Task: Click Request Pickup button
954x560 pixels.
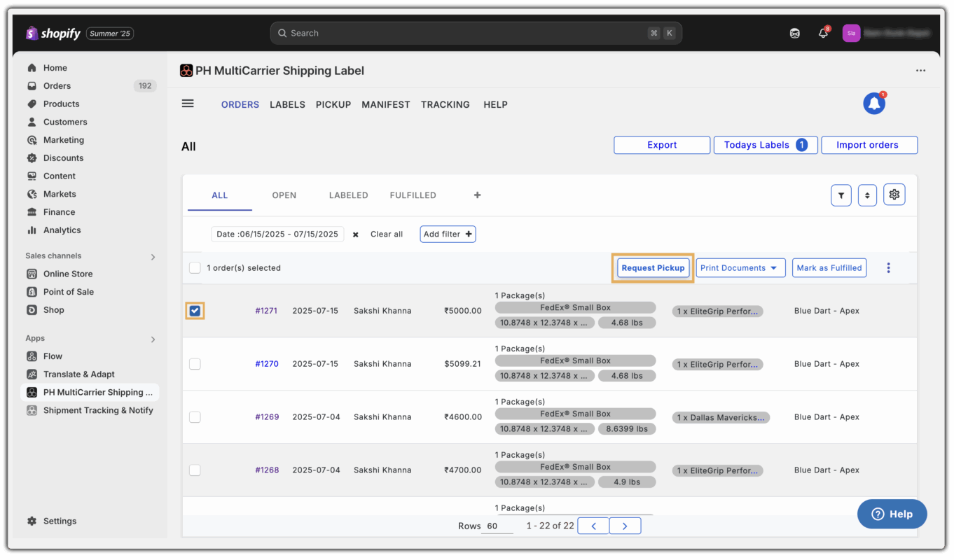Action: [653, 268]
